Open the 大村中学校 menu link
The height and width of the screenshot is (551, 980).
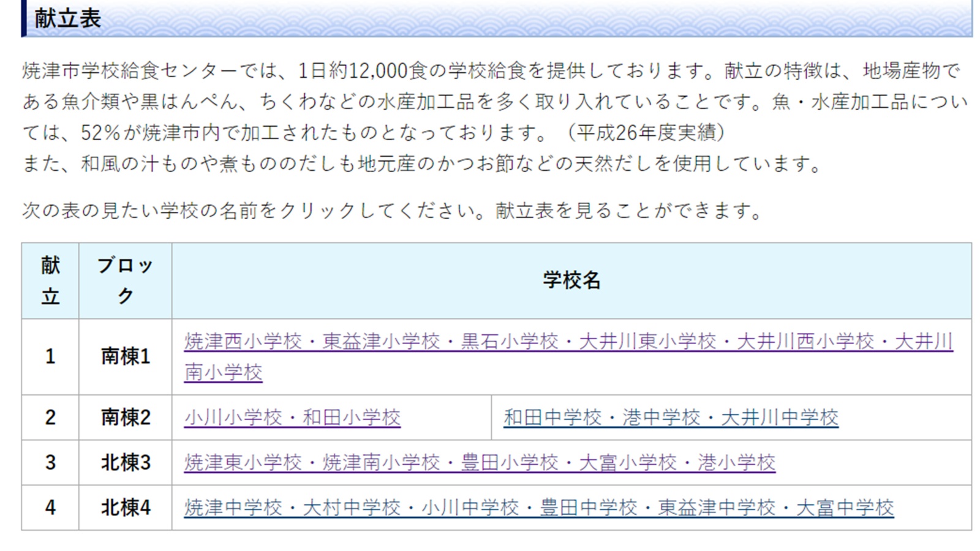pyautogui.click(x=352, y=508)
